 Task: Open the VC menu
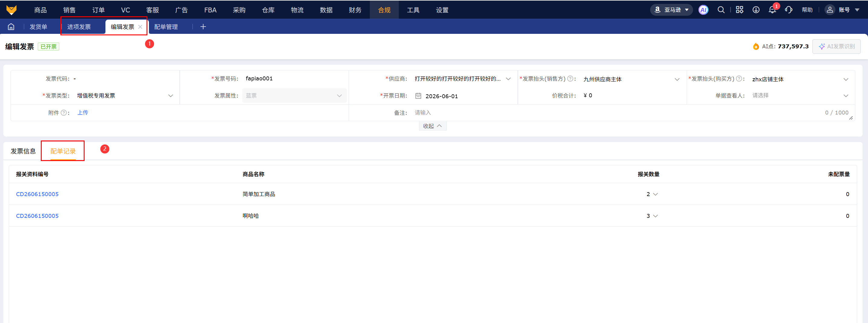[x=125, y=10]
